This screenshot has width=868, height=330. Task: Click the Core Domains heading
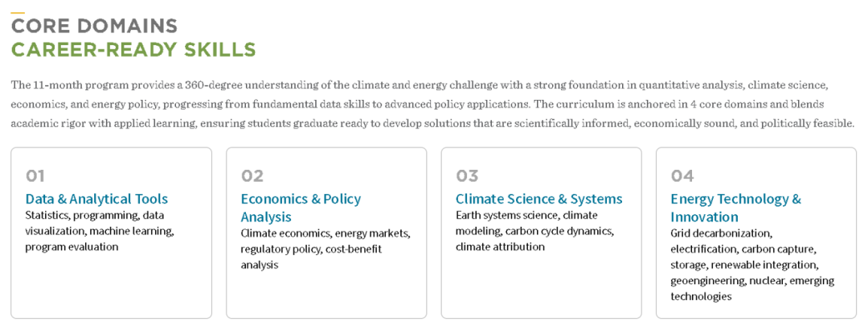tap(94, 27)
